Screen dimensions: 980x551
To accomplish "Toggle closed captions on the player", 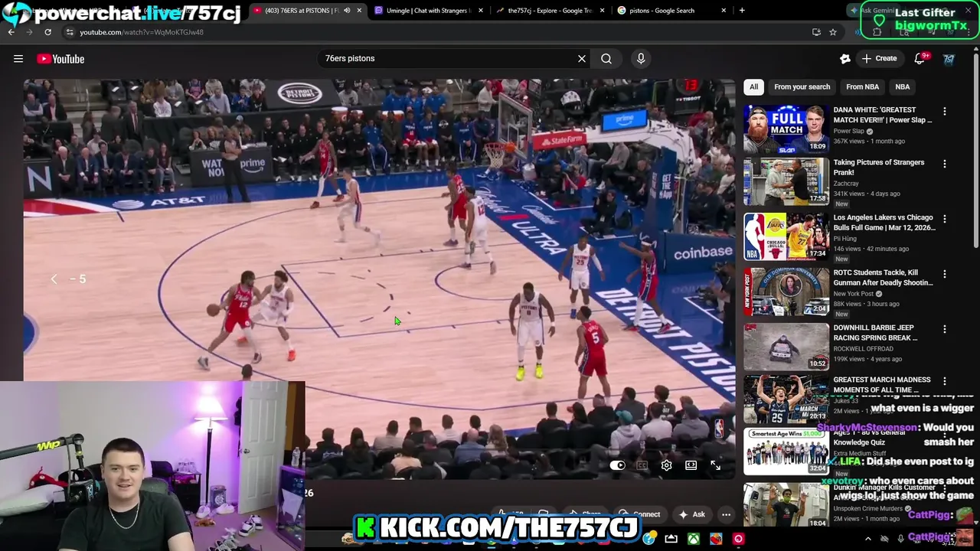I will (x=642, y=465).
